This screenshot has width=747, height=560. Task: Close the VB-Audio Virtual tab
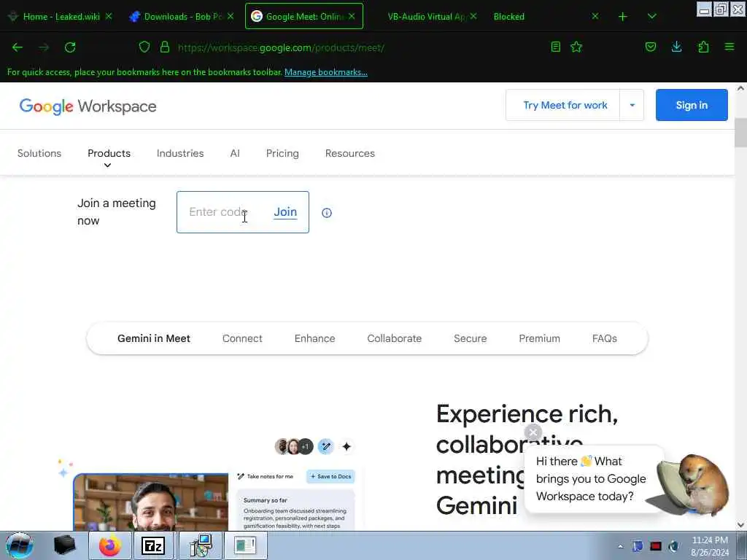pyautogui.click(x=473, y=16)
